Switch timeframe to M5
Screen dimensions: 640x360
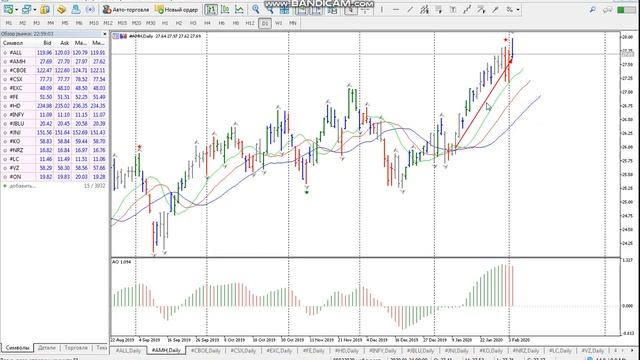point(65,23)
